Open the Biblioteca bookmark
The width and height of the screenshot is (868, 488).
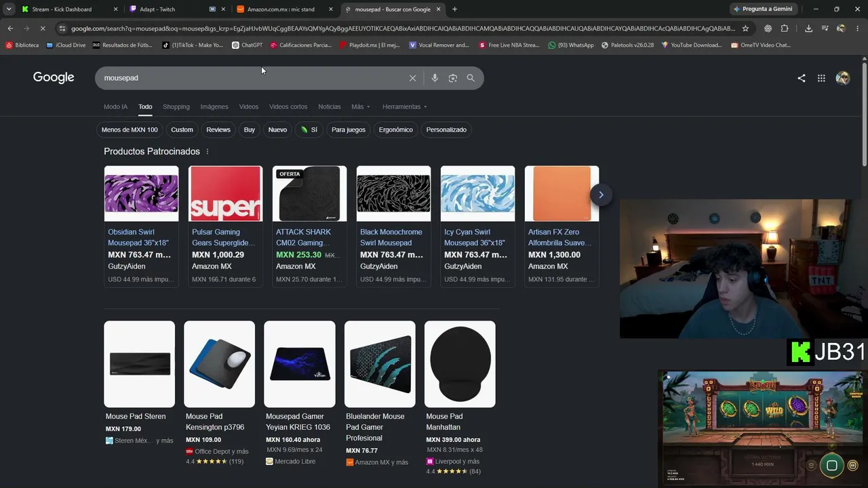(x=22, y=45)
